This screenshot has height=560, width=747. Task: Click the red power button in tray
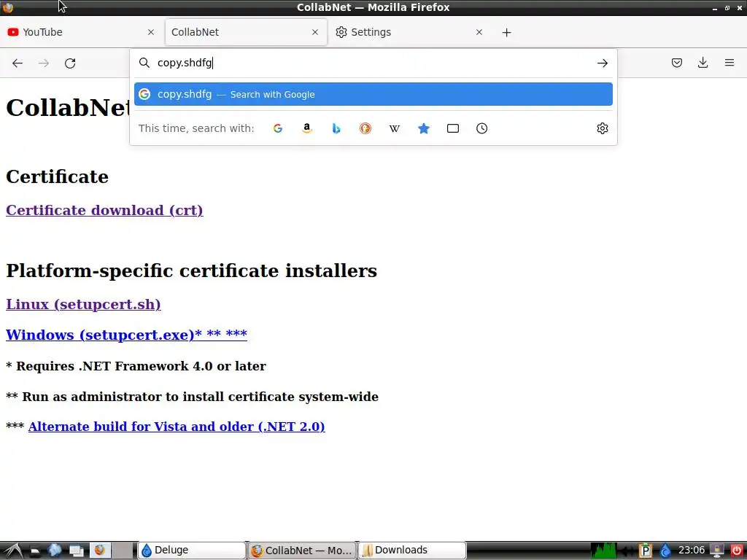[x=736, y=551]
